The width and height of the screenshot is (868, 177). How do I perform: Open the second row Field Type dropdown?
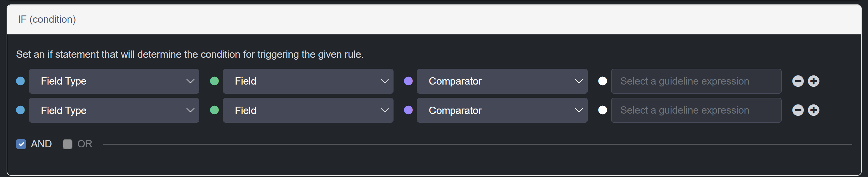(114, 110)
